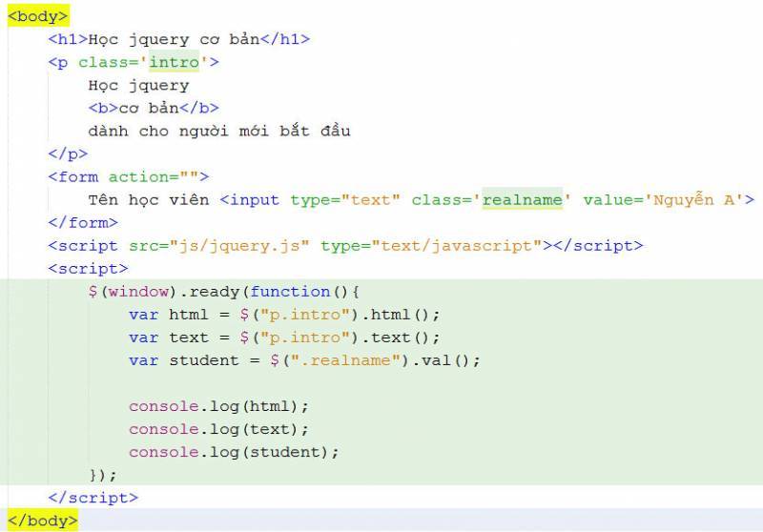This screenshot has height=532, width=763.
Task: Click the highlighted closing </body> tag
Action: (x=42, y=521)
